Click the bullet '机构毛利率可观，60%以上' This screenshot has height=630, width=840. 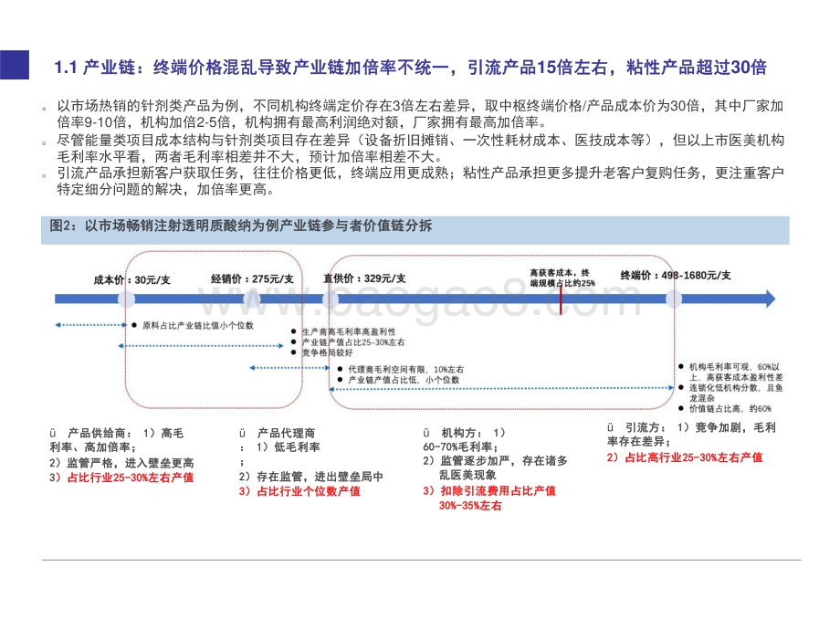click(x=736, y=372)
